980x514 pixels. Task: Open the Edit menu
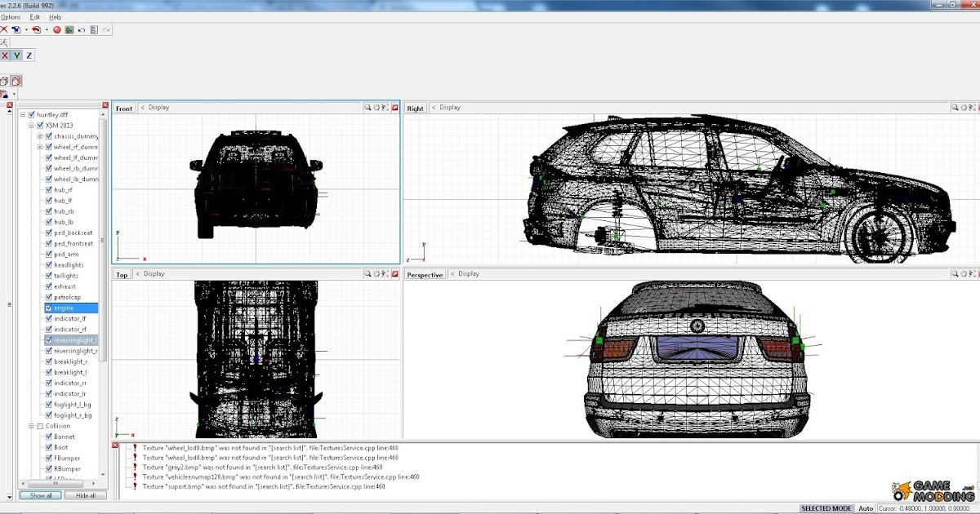34,17
